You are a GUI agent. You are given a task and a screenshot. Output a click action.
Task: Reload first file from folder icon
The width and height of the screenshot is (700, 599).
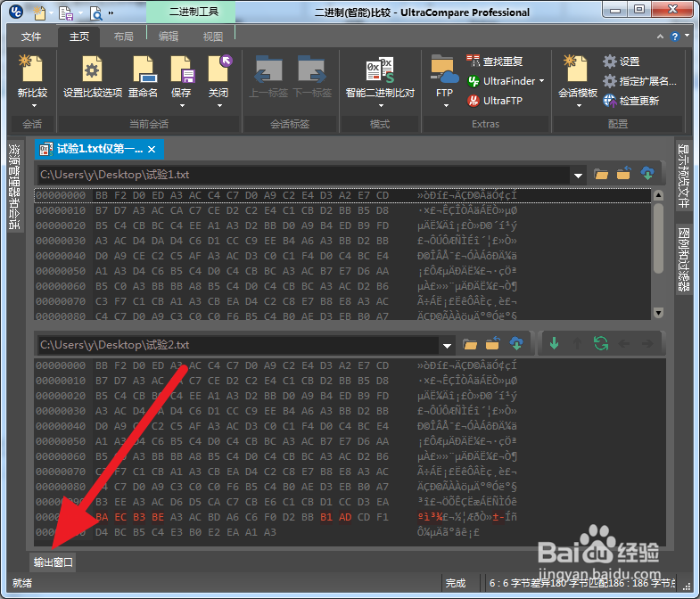click(623, 174)
